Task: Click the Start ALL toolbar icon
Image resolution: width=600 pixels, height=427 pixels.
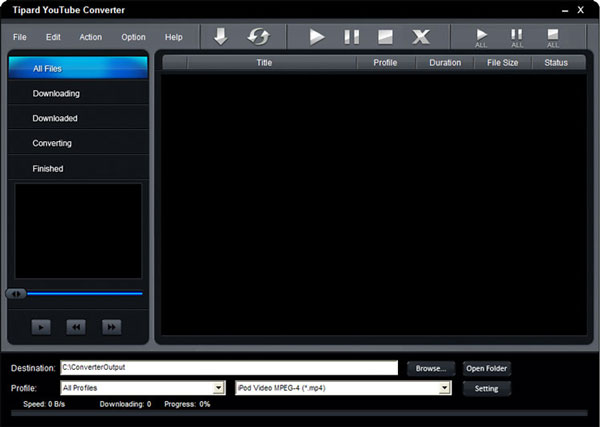Action: pyautogui.click(x=481, y=37)
